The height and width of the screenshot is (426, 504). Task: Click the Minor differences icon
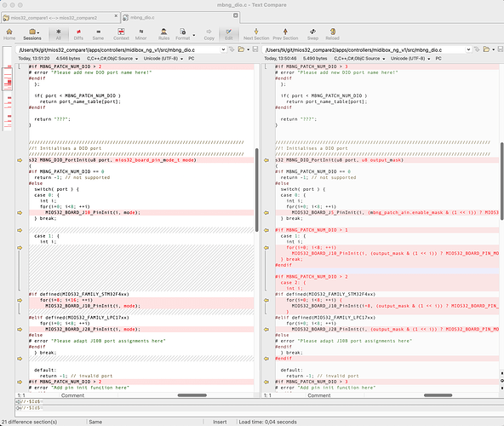[140, 34]
